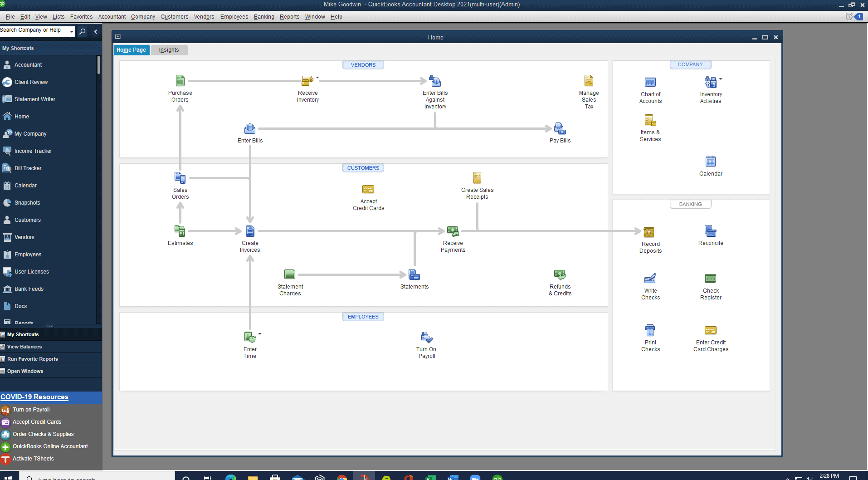Open Turn On Payroll icon
Image resolution: width=868 pixels, height=480 pixels.
click(427, 337)
